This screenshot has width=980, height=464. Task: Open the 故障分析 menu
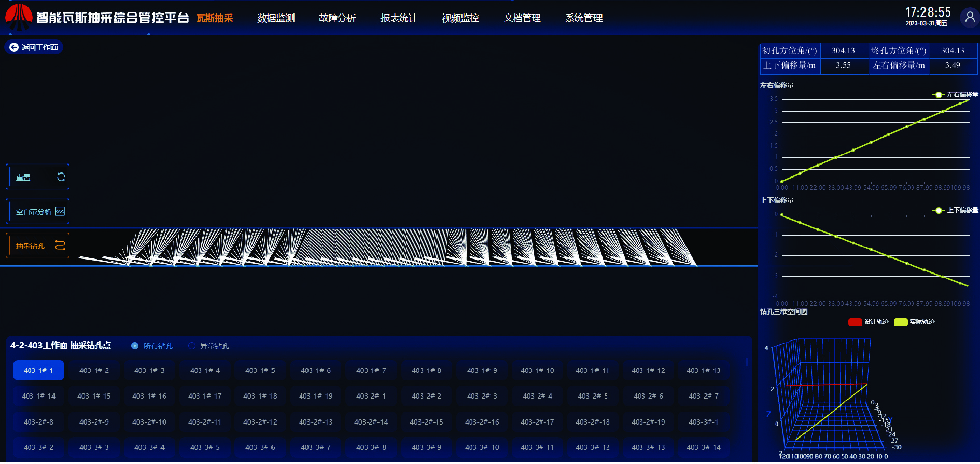click(337, 18)
